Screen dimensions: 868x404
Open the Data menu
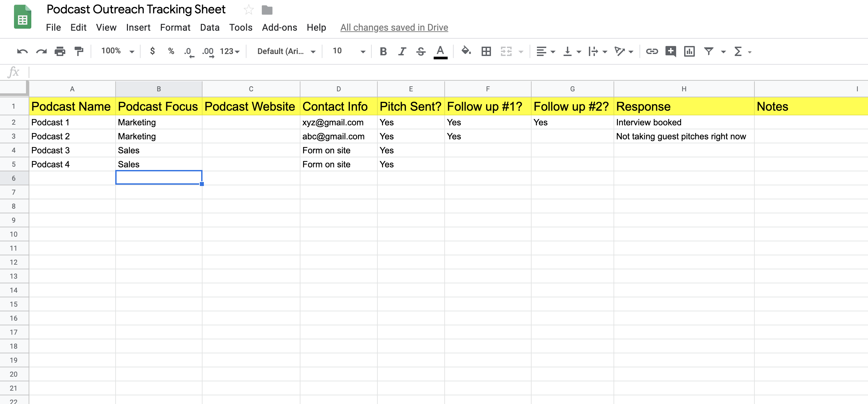(x=210, y=27)
